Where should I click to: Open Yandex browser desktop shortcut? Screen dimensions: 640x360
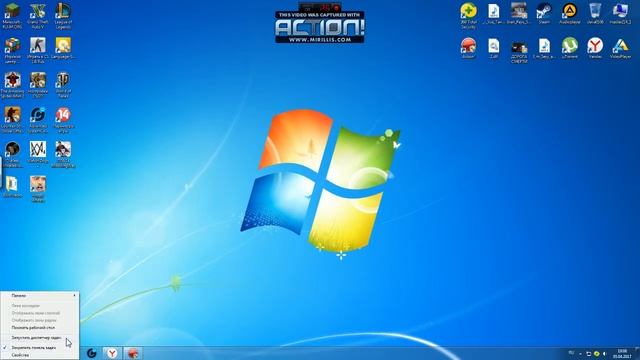[595, 49]
